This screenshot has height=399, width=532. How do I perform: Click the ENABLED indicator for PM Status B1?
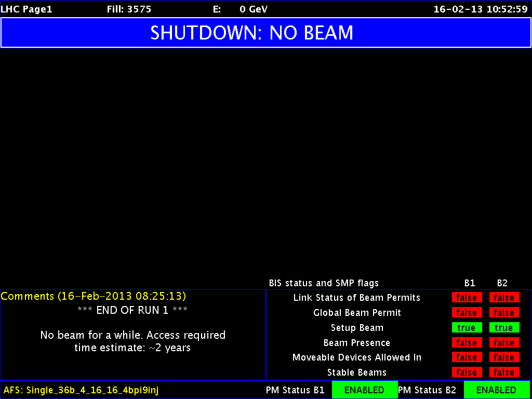pos(365,390)
